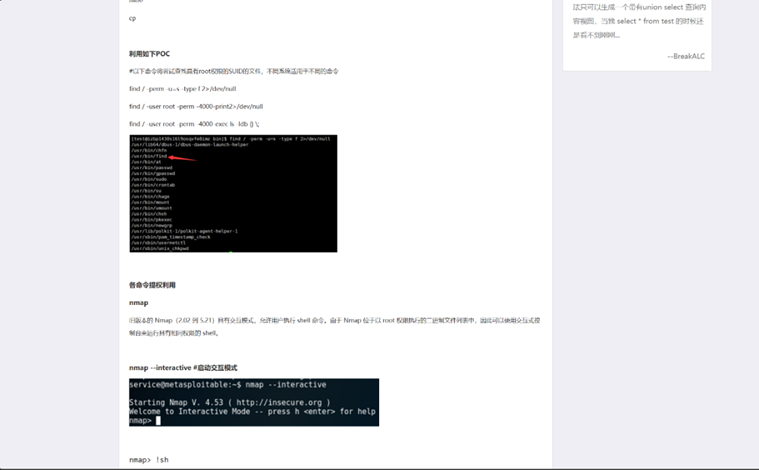Image resolution: width=759 pixels, height=470 pixels.
Task: Open the nmap interactive mode terminal screenshot
Action: [x=254, y=402]
